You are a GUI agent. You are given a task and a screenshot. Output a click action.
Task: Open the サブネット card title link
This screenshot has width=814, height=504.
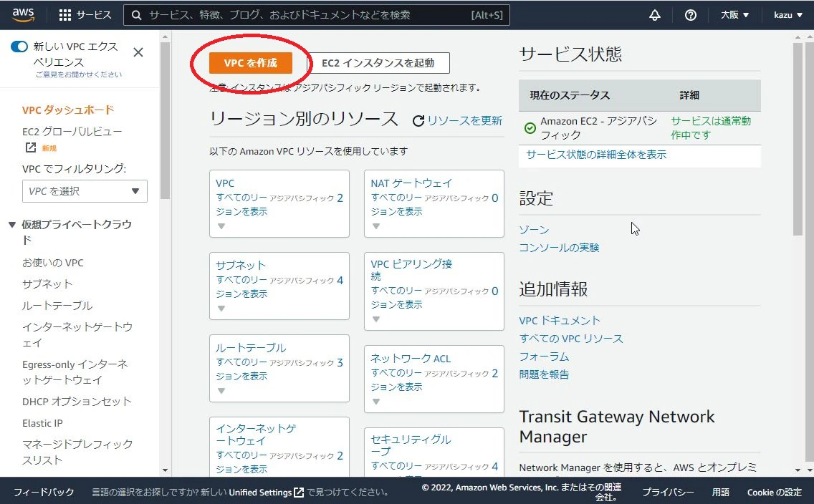pyautogui.click(x=241, y=266)
